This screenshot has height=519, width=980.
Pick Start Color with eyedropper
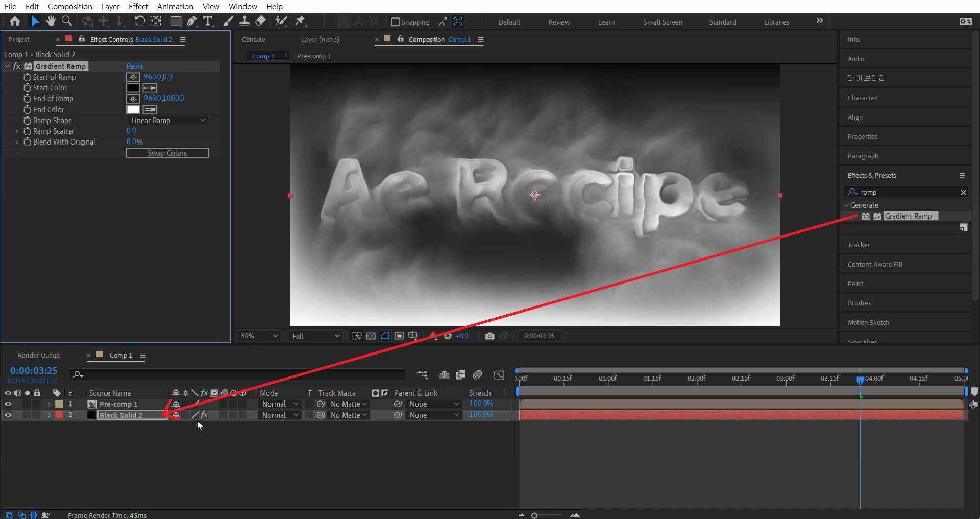(x=150, y=88)
